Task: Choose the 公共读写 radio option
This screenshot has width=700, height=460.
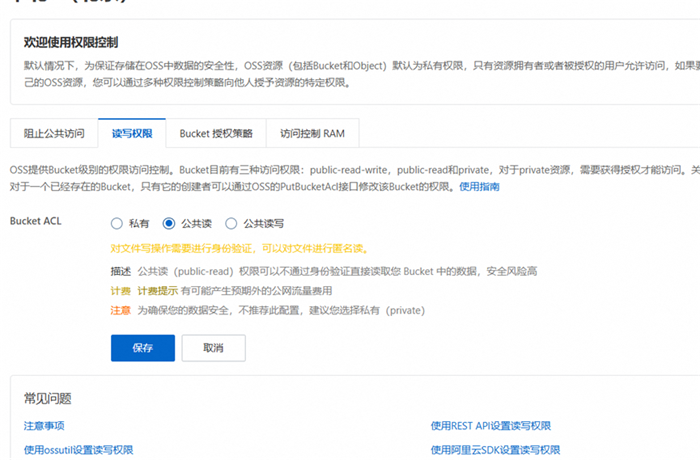Action: [x=231, y=223]
